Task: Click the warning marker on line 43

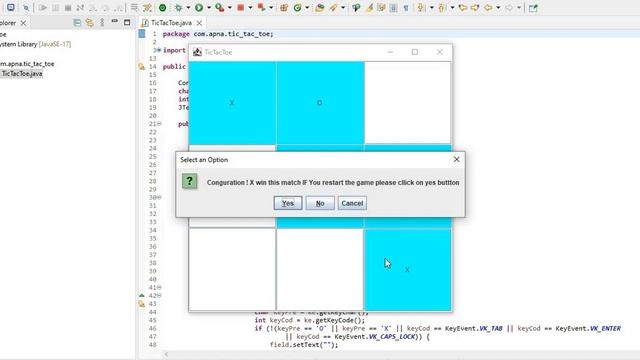Action: tap(142, 304)
